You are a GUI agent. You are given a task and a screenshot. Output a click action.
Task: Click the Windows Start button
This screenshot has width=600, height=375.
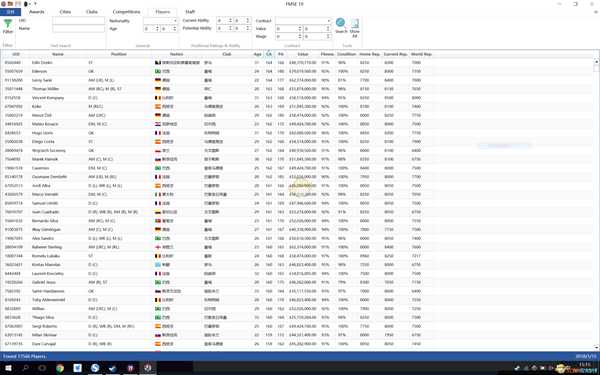click(x=8, y=368)
